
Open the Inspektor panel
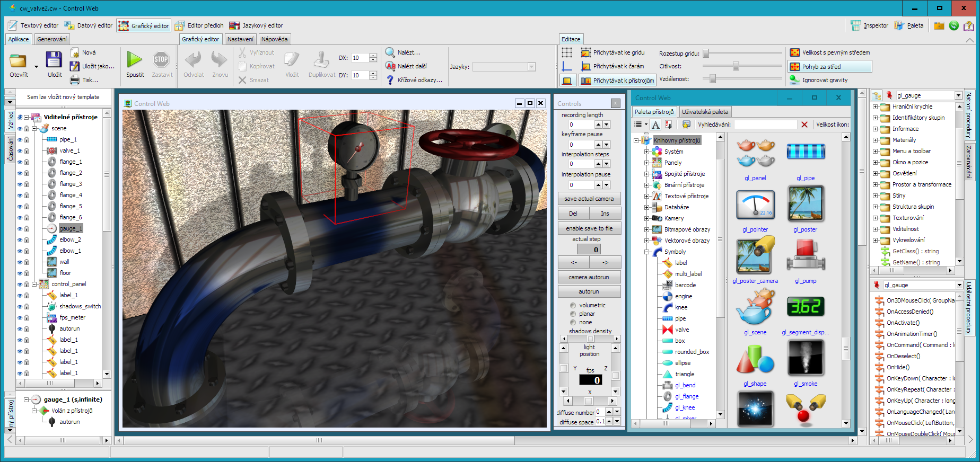tap(870, 25)
